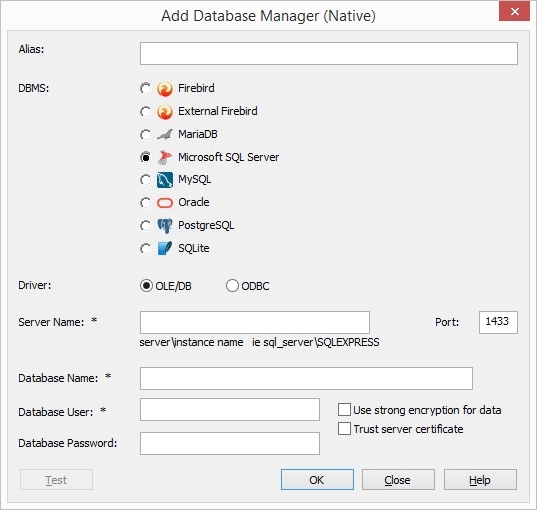Select the Firebird radio button
537x510 pixels.
(146, 89)
